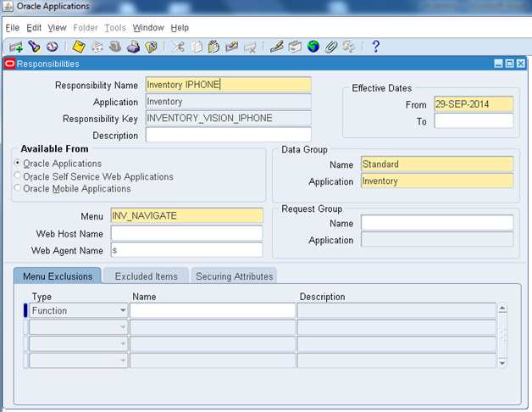Image resolution: width=532 pixels, height=412 pixels.
Task: Click the Request Group Name field
Action: click(436, 223)
